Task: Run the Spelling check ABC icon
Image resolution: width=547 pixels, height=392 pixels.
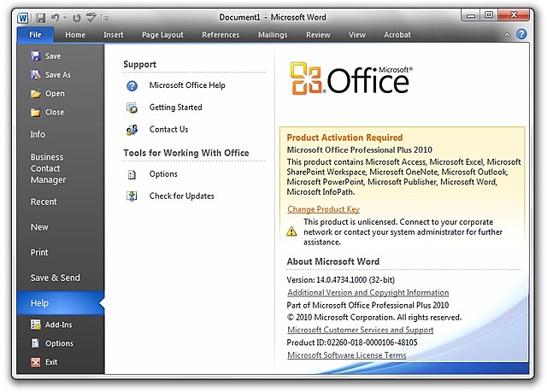Action: [x=91, y=17]
